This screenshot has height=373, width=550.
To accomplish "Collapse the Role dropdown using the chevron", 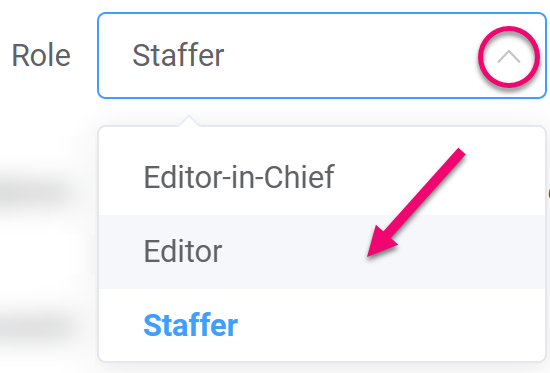I will [509, 56].
